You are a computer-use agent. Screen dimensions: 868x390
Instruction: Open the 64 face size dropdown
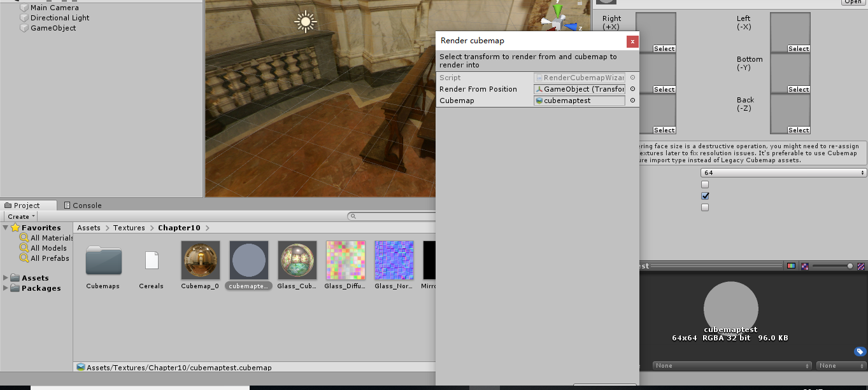[x=783, y=172]
